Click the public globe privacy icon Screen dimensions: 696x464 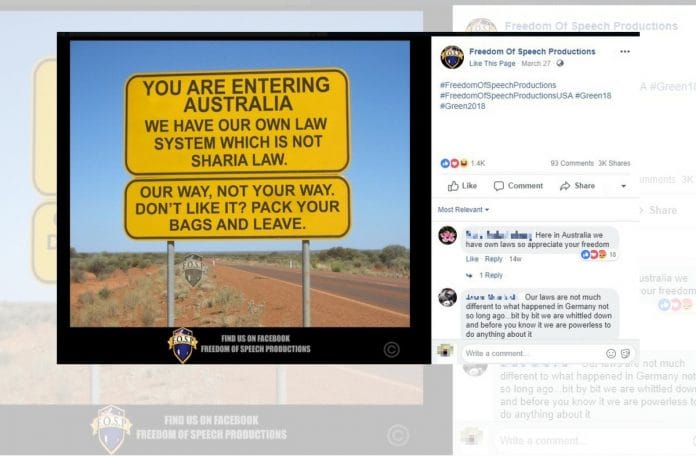coord(560,63)
